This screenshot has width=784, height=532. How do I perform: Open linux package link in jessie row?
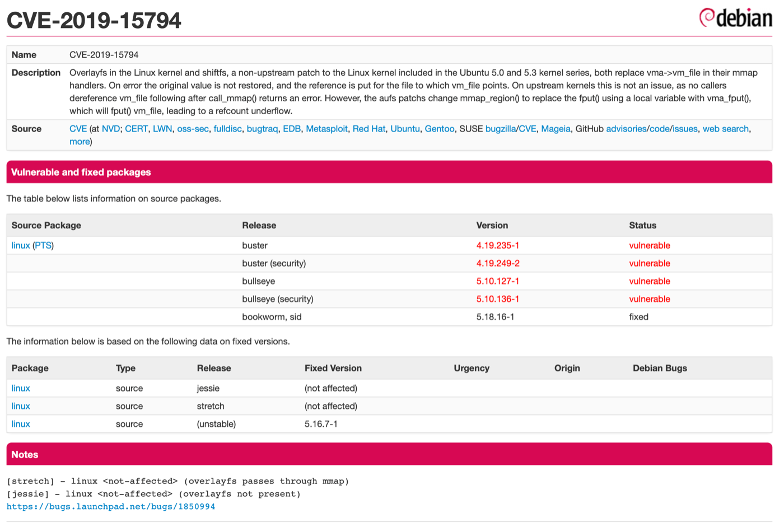[x=21, y=388]
